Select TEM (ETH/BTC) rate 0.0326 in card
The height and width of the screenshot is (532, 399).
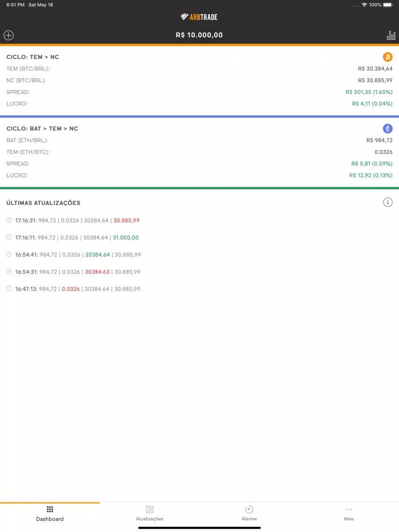[x=384, y=152]
